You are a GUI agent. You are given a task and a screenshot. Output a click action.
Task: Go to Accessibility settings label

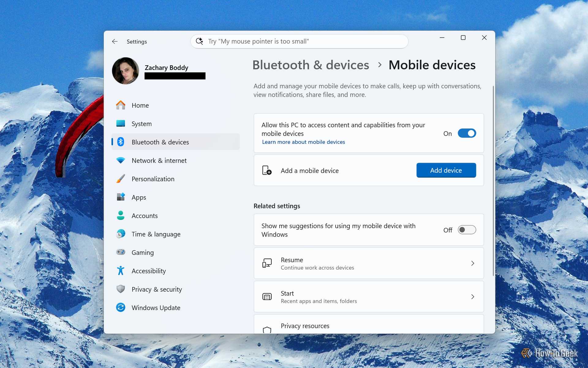pyautogui.click(x=149, y=271)
